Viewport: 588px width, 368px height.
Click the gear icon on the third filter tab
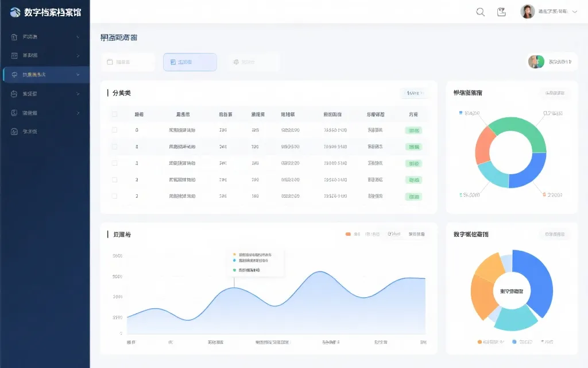click(235, 62)
